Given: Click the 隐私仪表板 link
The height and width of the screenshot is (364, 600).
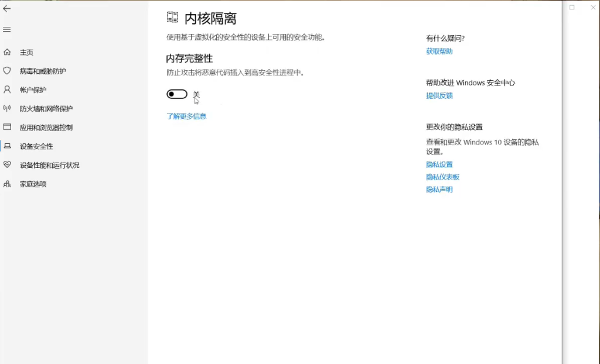Looking at the screenshot, I should [442, 177].
